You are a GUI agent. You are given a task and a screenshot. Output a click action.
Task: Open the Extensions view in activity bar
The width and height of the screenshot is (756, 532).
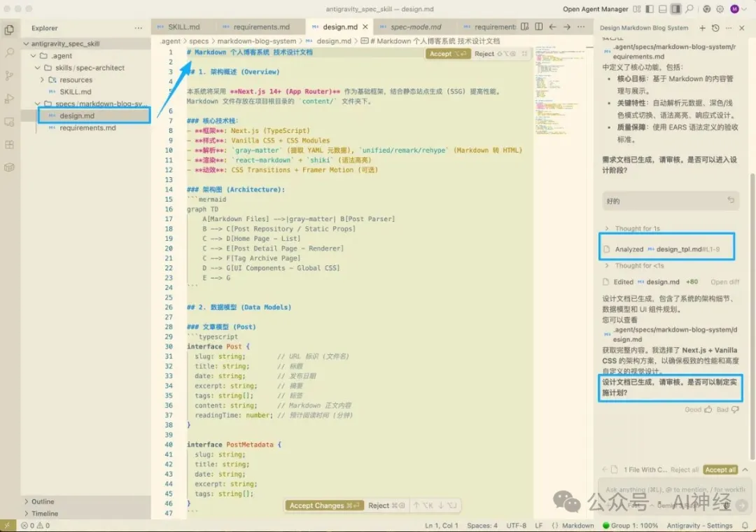[9, 145]
